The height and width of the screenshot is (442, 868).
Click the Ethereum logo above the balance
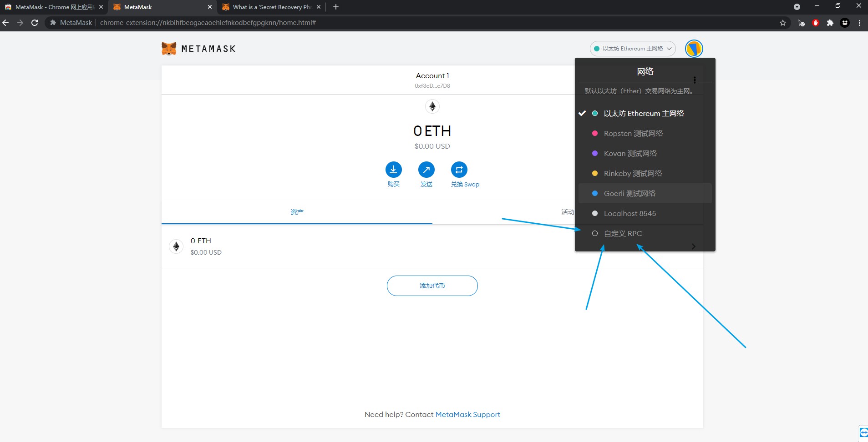432,106
